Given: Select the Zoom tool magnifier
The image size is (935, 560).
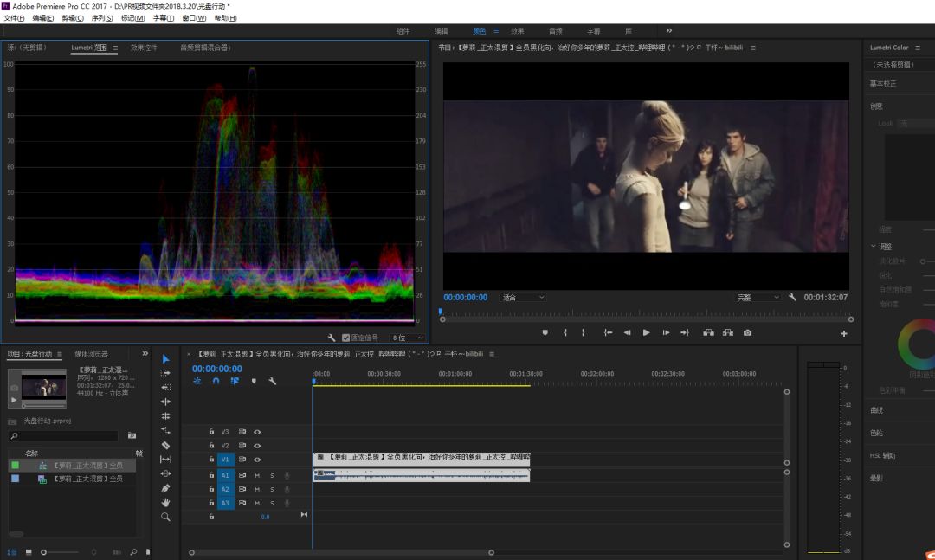Looking at the screenshot, I should pos(165,517).
